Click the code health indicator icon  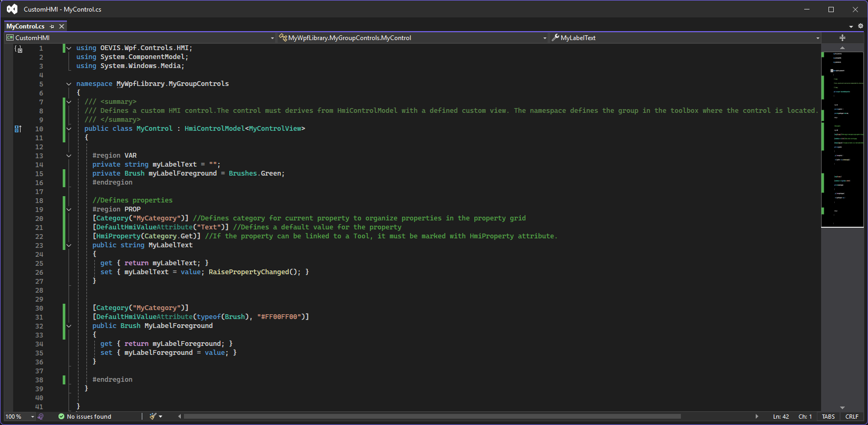click(41, 417)
